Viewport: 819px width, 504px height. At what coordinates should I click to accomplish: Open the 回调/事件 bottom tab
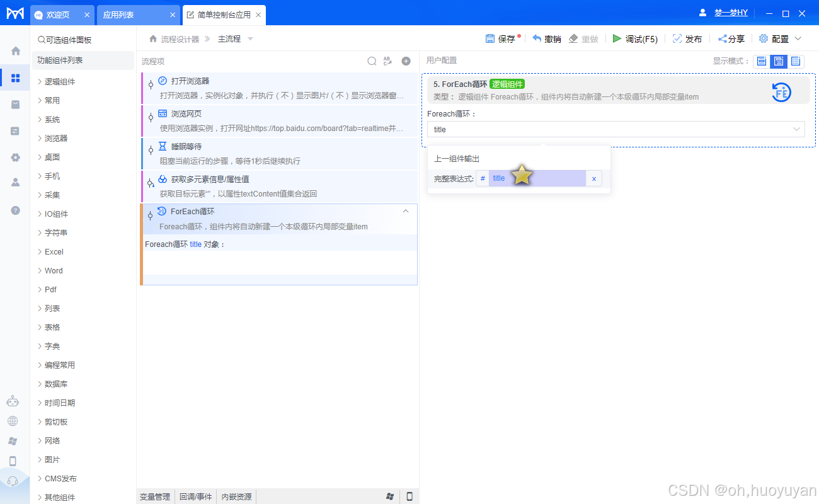(x=195, y=496)
